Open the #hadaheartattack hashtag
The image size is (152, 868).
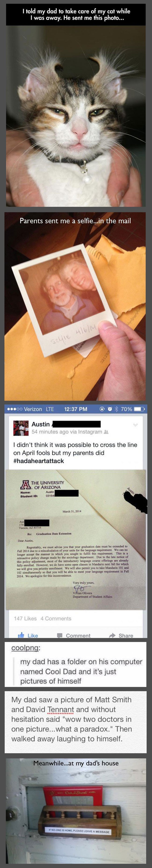click(x=39, y=461)
